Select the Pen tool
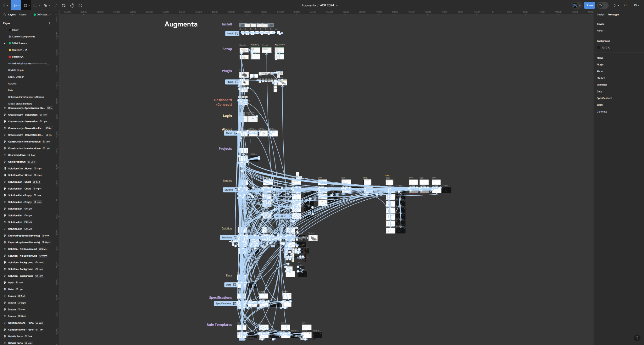644x345 pixels. [x=45, y=5]
